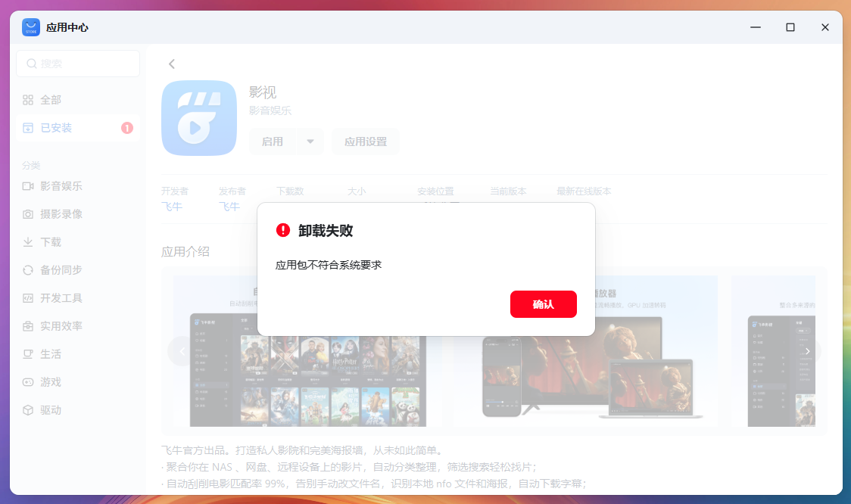Viewport: 851px width, 504px height.
Task: Open 下载 category
Action: click(x=78, y=242)
